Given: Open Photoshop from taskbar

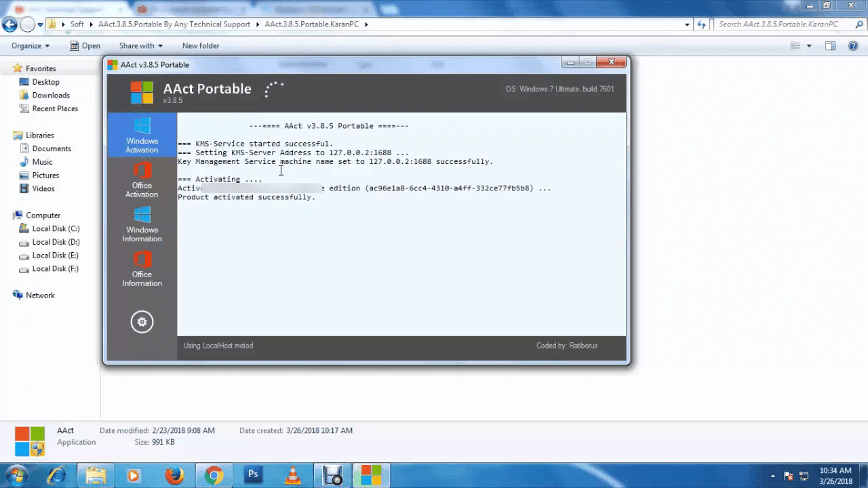Looking at the screenshot, I should tap(254, 475).
